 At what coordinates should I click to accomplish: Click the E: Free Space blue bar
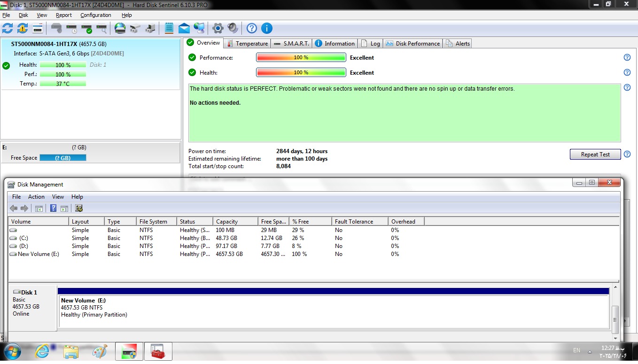tap(63, 158)
